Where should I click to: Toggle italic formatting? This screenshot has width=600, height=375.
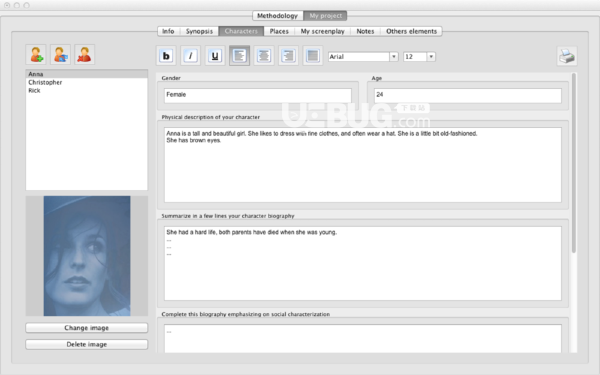coord(190,56)
